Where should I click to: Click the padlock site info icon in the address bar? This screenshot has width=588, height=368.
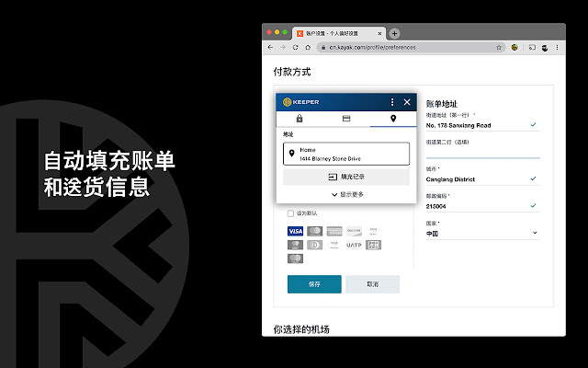click(323, 47)
